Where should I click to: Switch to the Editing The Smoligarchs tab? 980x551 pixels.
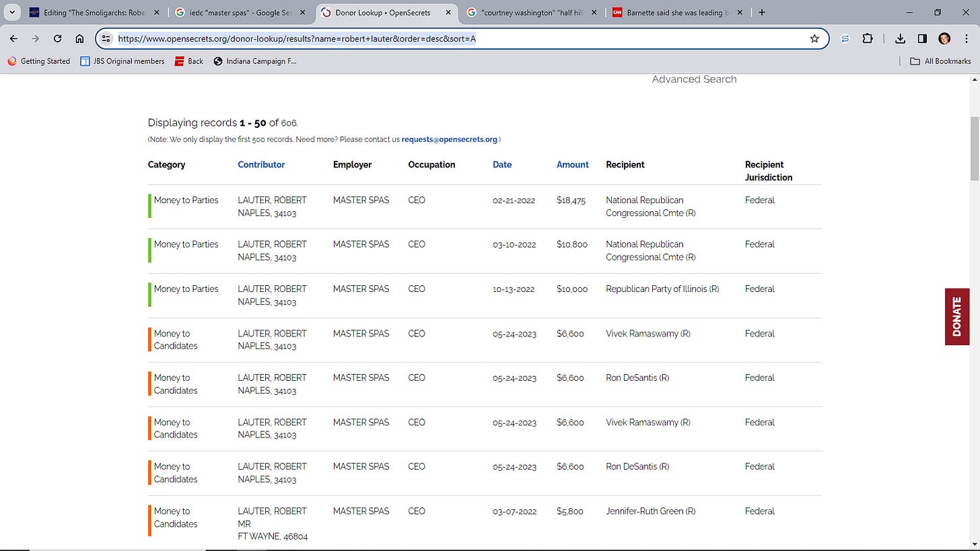click(95, 12)
